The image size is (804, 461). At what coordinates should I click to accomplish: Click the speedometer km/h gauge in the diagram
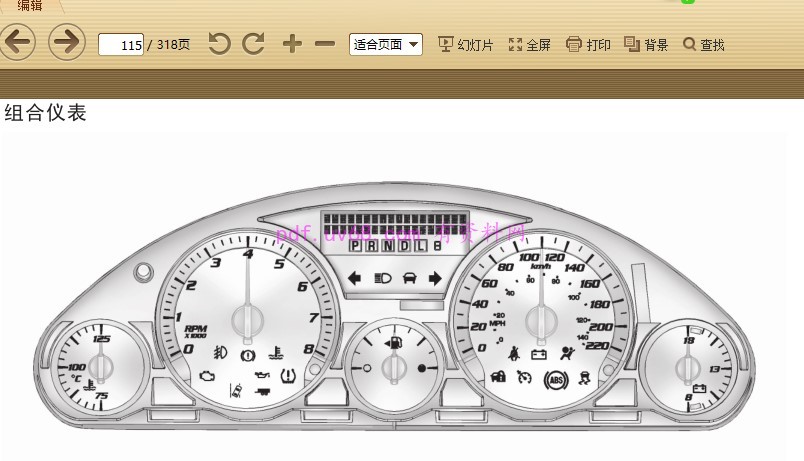pyautogui.click(x=541, y=318)
